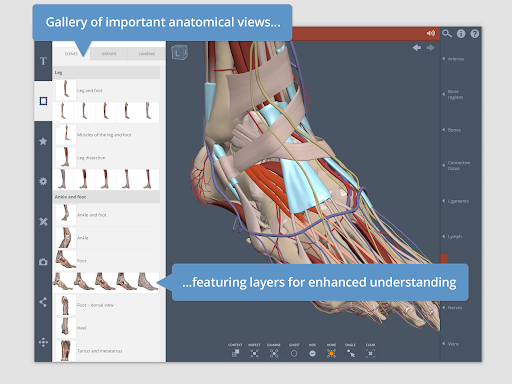Activate the Examine tool
512x384 pixels.
click(x=274, y=351)
